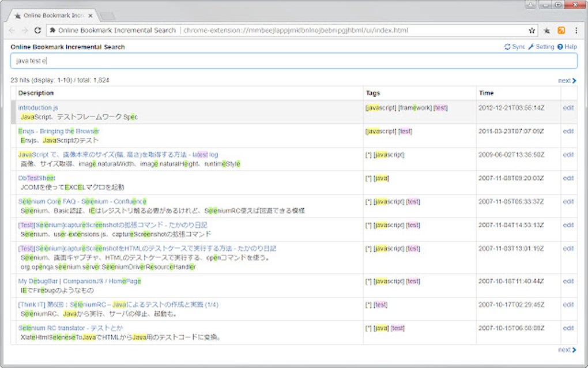Navigate back with the back arrow icon
This screenshot has width=588, height=368.
[13, 31]
